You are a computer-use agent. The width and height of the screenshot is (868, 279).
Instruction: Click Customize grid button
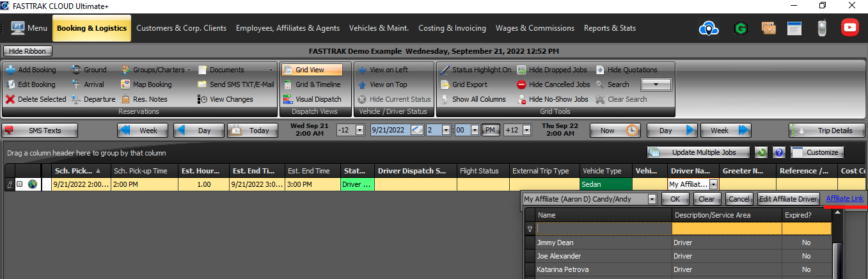coord(817,152)
